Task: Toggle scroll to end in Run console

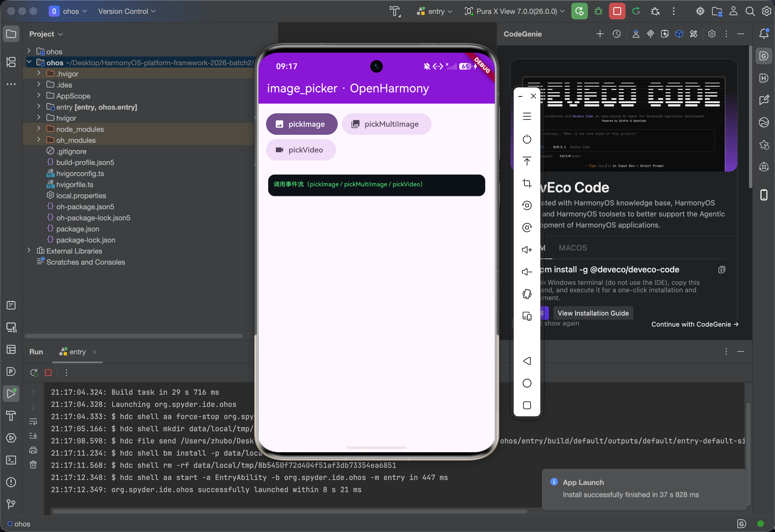Action: click(33, 436)
